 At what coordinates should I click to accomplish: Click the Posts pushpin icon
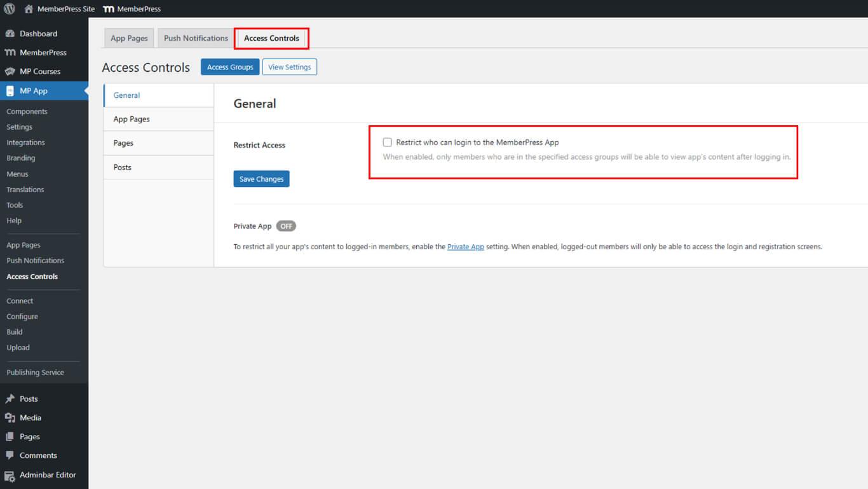tap(10, 399)
